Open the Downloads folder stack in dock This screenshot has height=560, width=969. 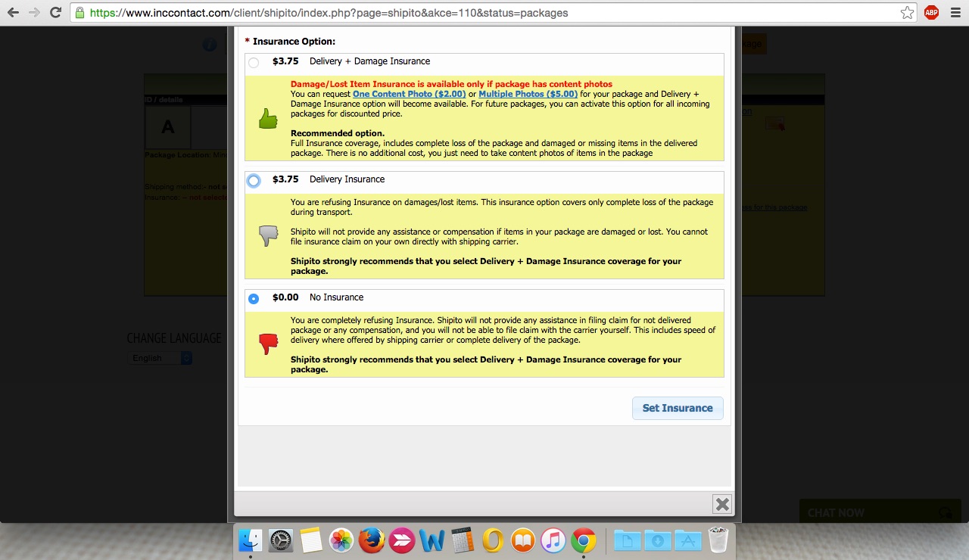click(658, 540)
